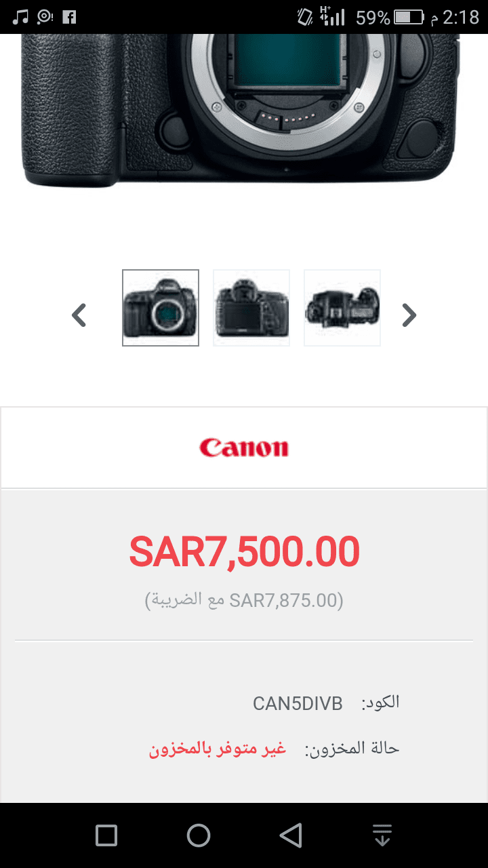Tap the next image right chevron

point(409,315)
